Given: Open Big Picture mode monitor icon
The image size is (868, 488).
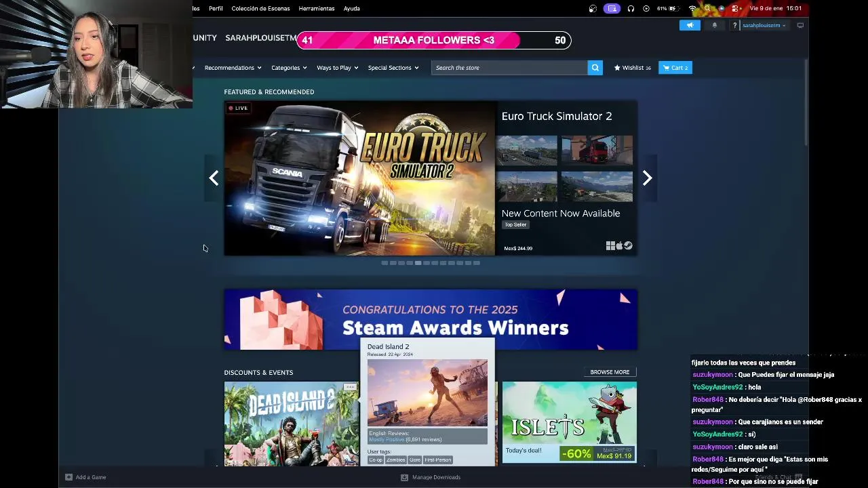Looking at the screenshot, I should pos(800,25).
